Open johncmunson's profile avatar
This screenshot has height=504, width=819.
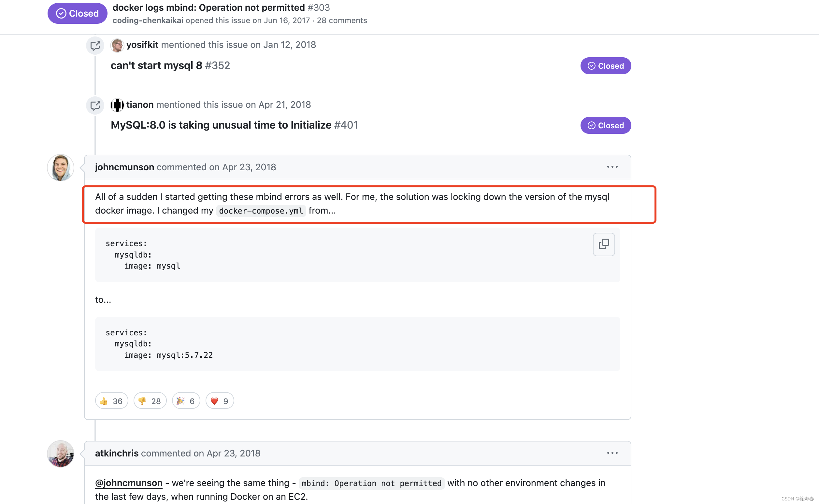click(x=60, y=168)
